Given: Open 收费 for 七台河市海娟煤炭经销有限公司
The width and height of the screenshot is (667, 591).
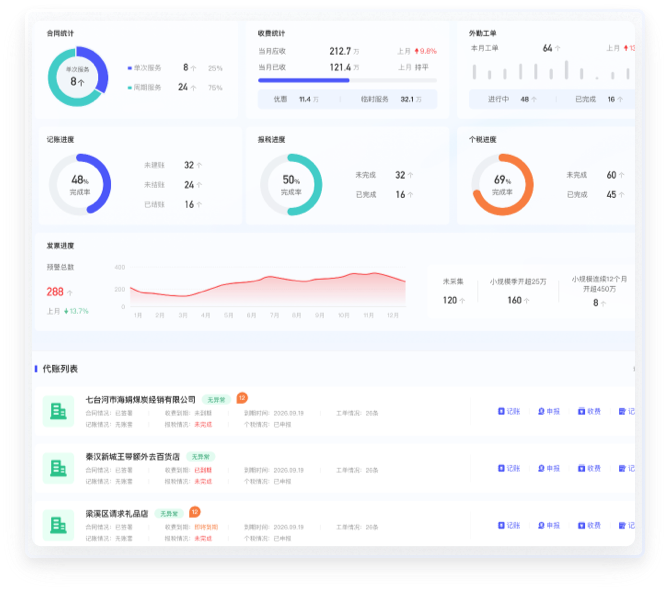Looking at the screenshot, I should coord(589,411).
